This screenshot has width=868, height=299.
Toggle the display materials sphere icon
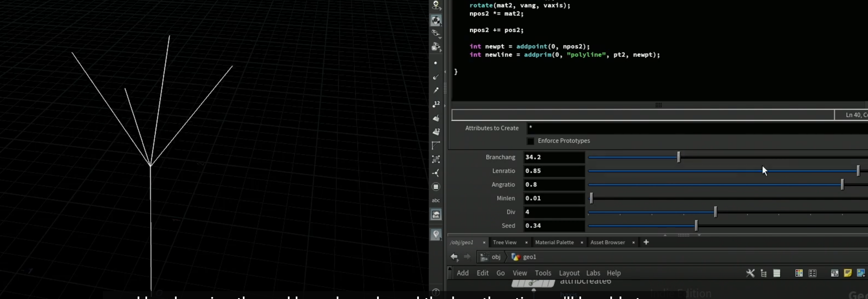pos(436,20)
